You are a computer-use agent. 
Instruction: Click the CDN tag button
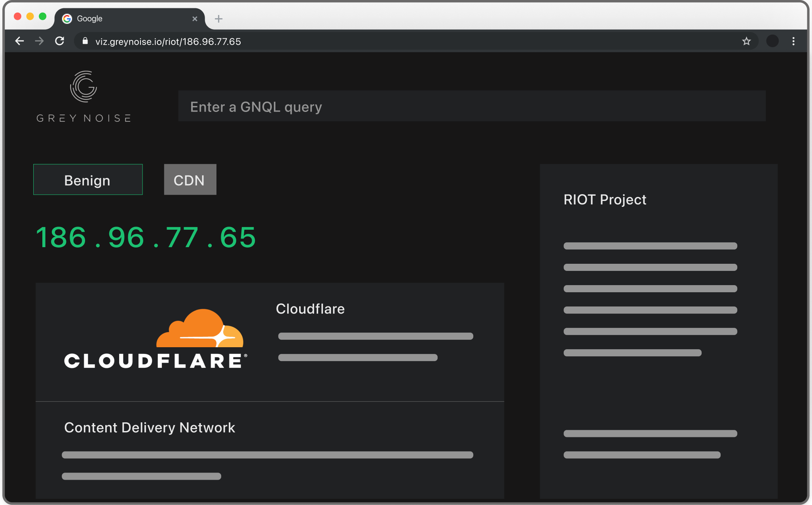click(190, 180)
